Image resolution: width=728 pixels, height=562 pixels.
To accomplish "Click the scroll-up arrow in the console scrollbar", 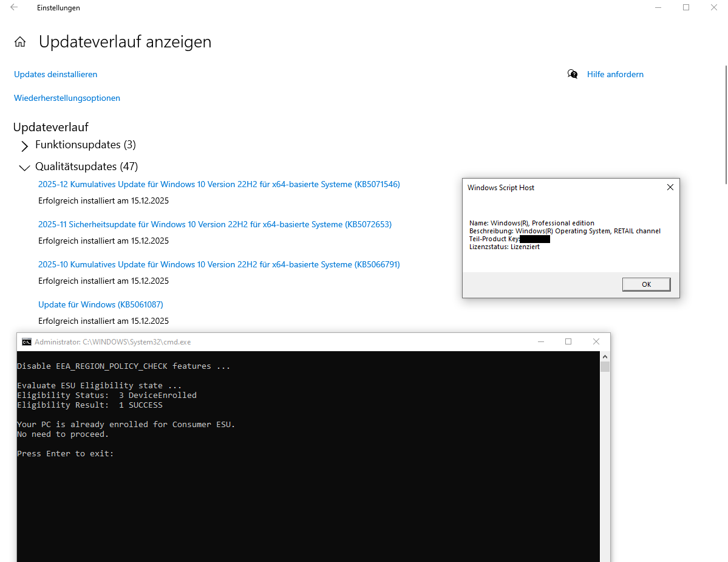I will (605, 357).
